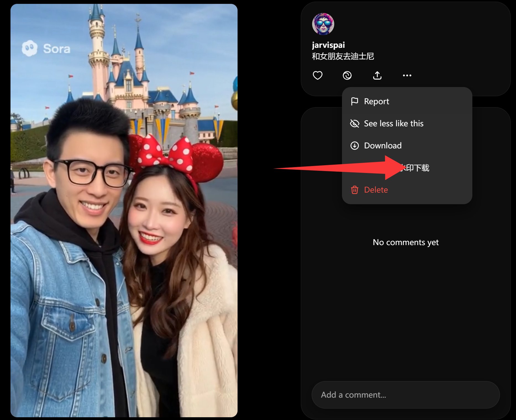This screenshot has height=420, width=516.
Task: Click the Sora watermark logo on video
Action: 46,49
